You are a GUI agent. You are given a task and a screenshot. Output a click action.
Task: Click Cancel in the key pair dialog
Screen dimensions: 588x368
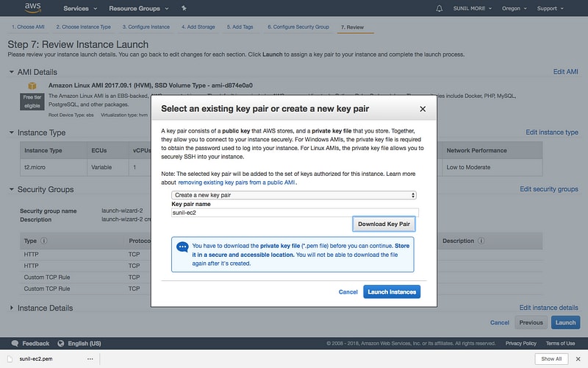(x=348, y=291)
